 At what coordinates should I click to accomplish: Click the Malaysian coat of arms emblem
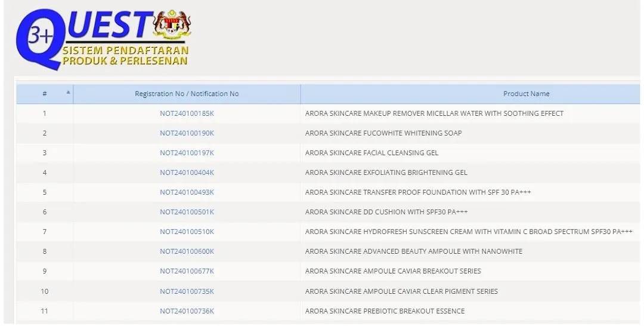point(172,26)
